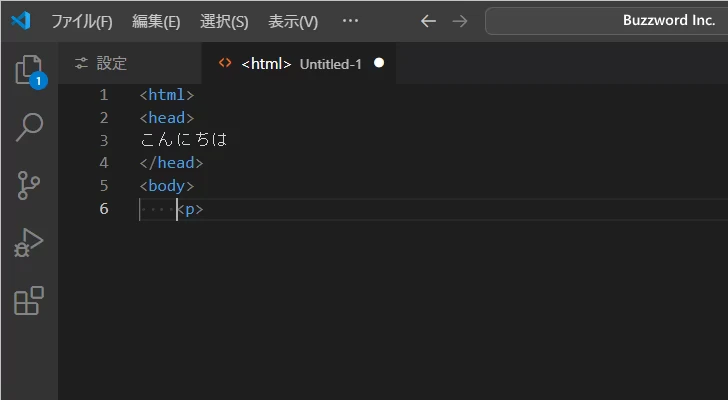Open Source Control view icon

pos(29,185)
